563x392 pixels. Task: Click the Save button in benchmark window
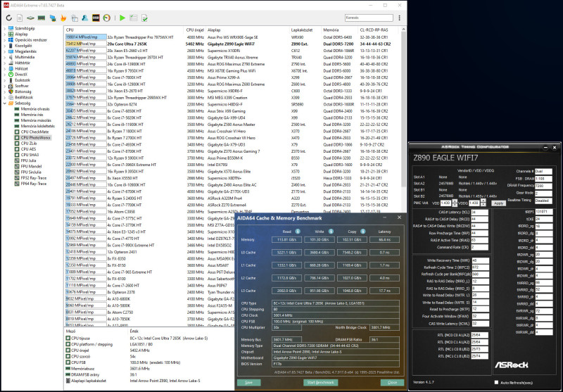click(x=248, y=382)
